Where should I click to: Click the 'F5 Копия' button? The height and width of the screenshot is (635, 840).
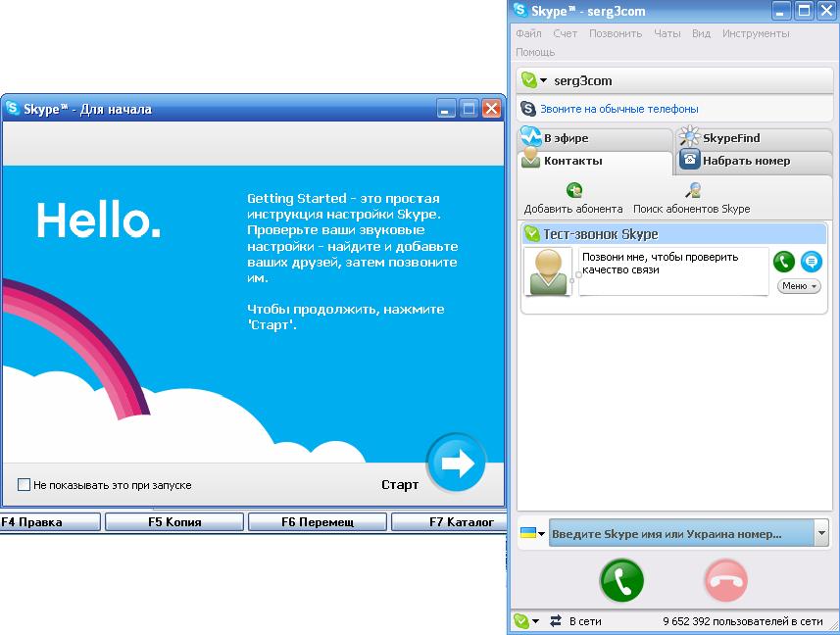click(x=174, y=522)
